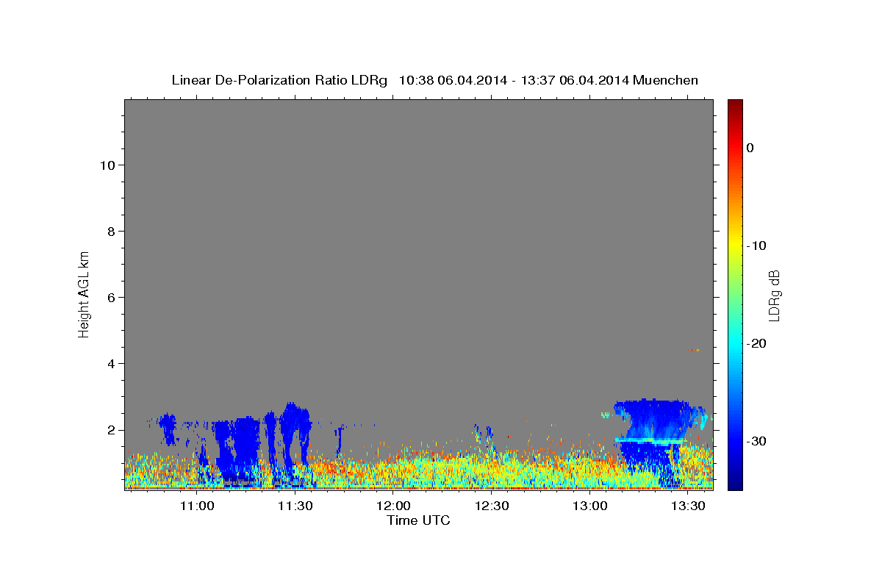
Task: Click the LDRg dB colorbar label
Action: pyautogui.click(x=774, y=295)
